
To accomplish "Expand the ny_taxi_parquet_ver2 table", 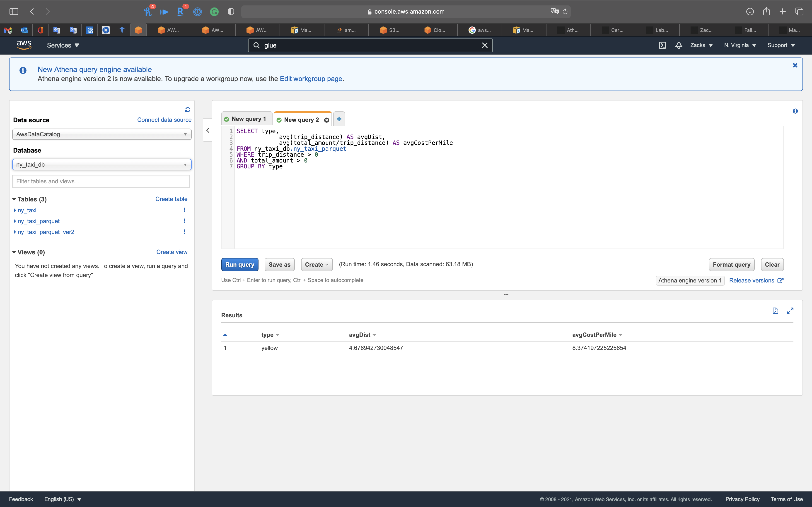I will [x=15, y=232].
